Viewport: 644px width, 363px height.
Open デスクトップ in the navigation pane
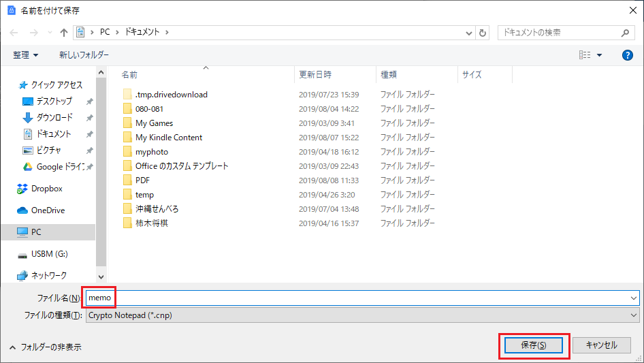point(54,101)
